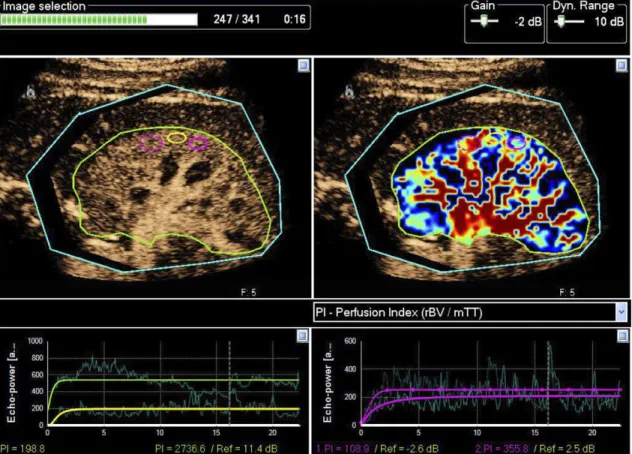Click the frame counter 247 / 341

[x=237, y=19]
